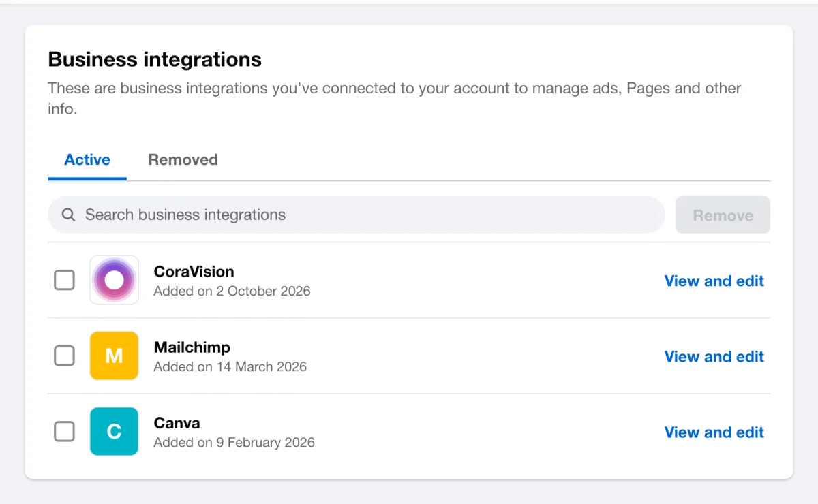Click the Remove button
This screenshot has width=818, height=504.
(x=723, y=215)
